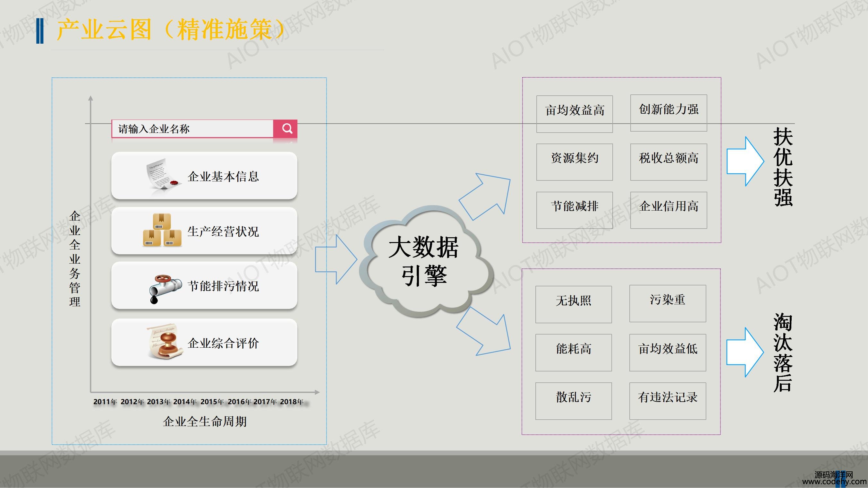Select the 能耗高 tag box
Image resolution: width=868 pixels, height=488 pixels.
tap(574, 353)
